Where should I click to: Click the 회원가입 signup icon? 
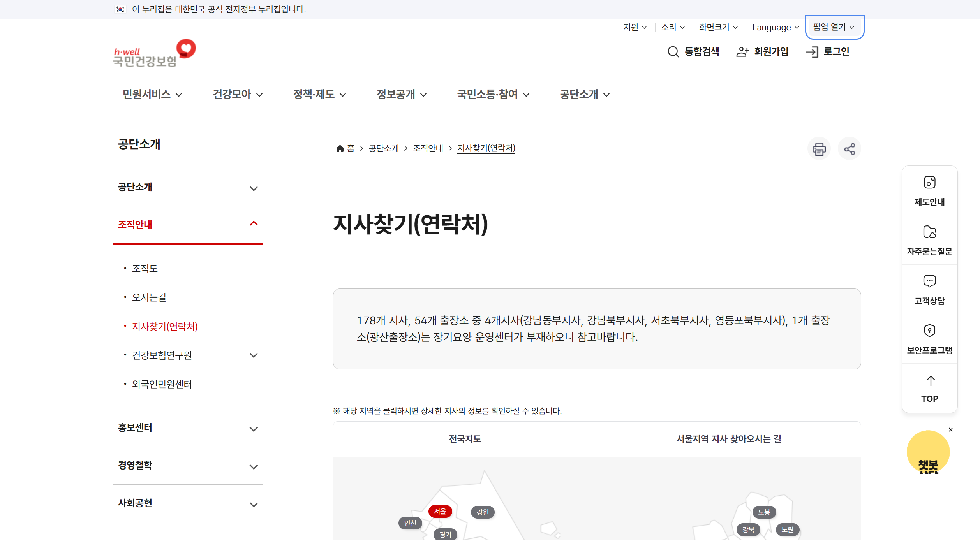[761, 51]
